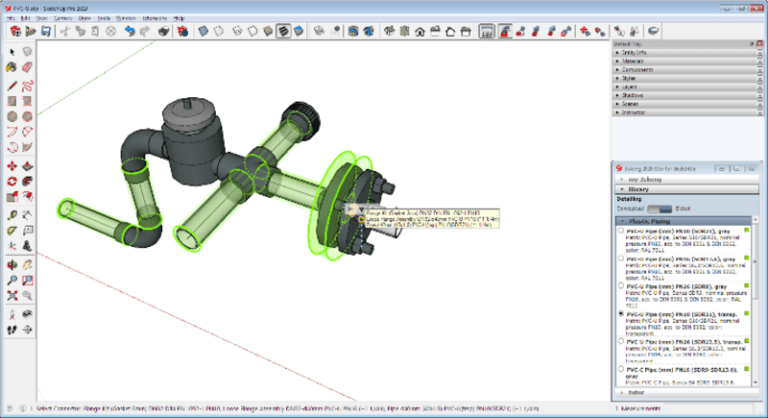768x418 pixels.
Task: Click green swatch beside PVC-U PN16 (SDR9)
Action: point(747,286)
